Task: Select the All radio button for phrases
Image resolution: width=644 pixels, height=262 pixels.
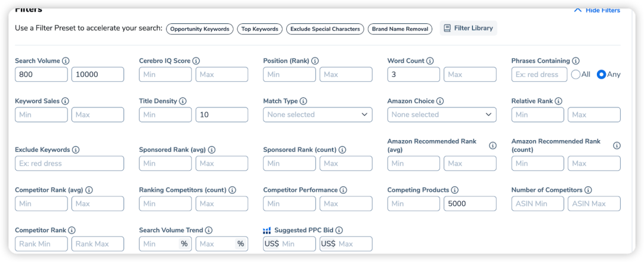Action: coord(576,75)
